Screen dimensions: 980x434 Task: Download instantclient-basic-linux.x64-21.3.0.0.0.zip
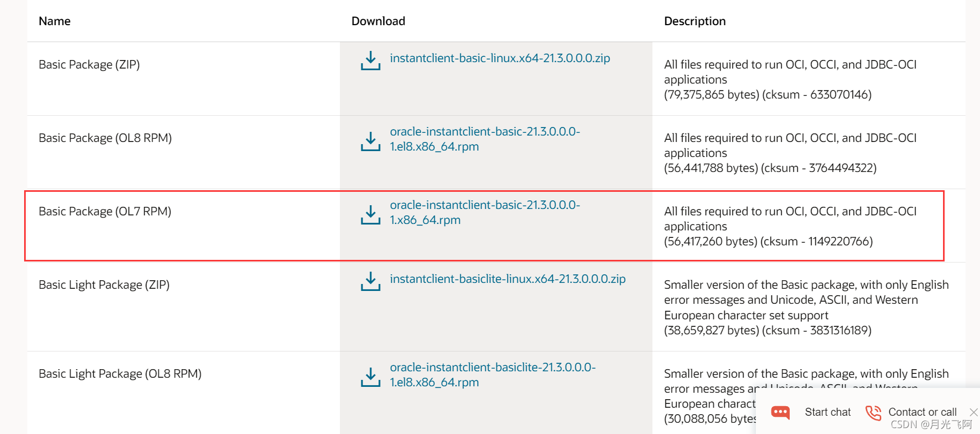tap(500, 58)
